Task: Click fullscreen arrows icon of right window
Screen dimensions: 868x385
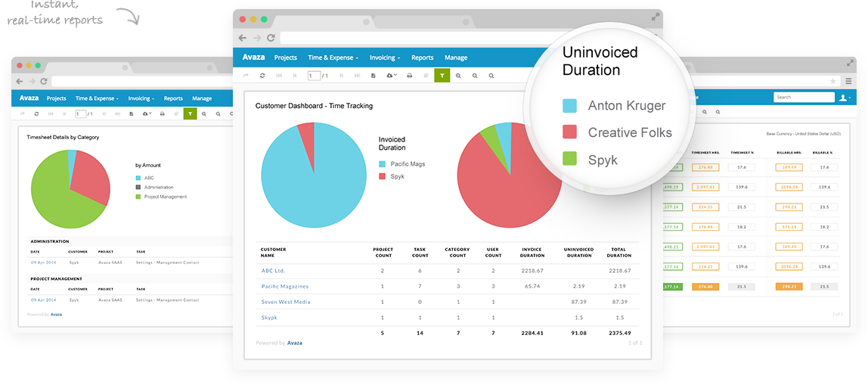Action: (851, 63)
